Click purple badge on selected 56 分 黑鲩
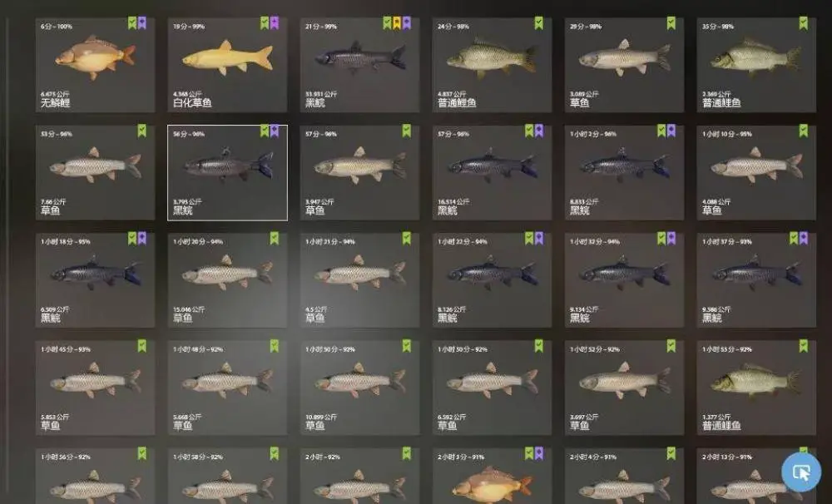Image resolution: width=832 pixels, height=504 pixels. coord(275,131)
